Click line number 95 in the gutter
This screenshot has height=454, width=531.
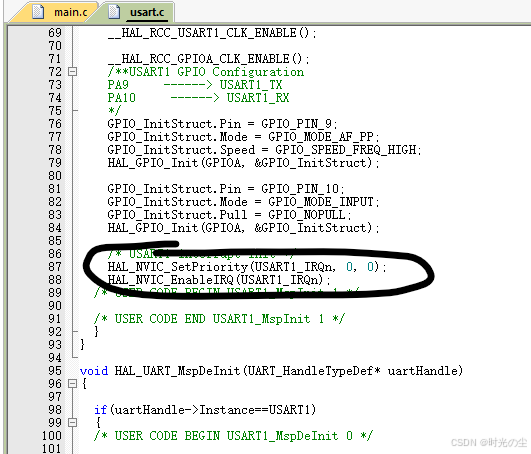point(55,371)
